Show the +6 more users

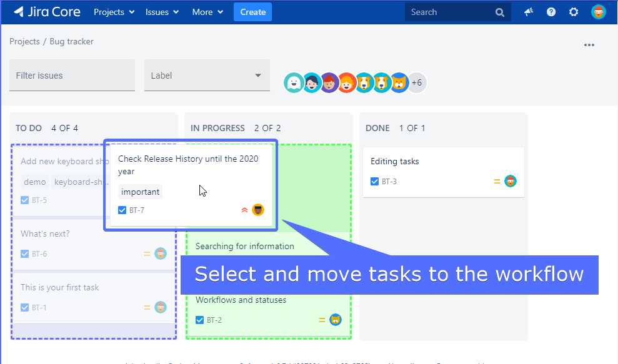click(x=417, y=82)
